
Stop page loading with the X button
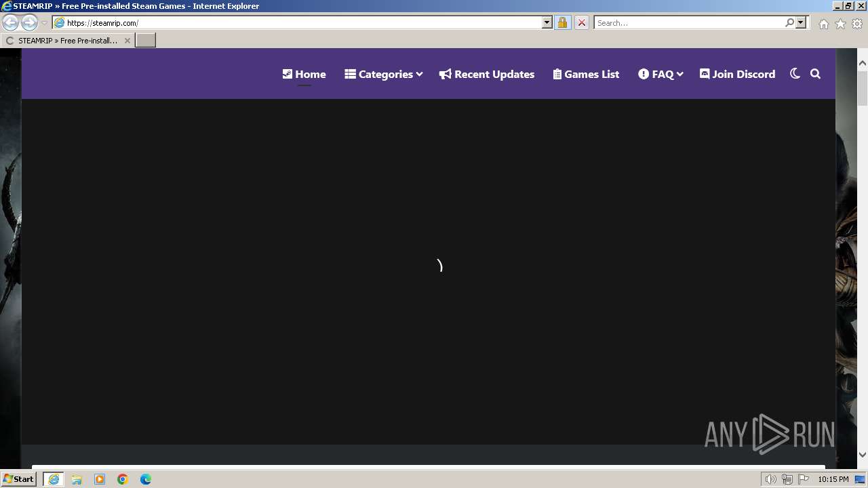tap(581, 23)
